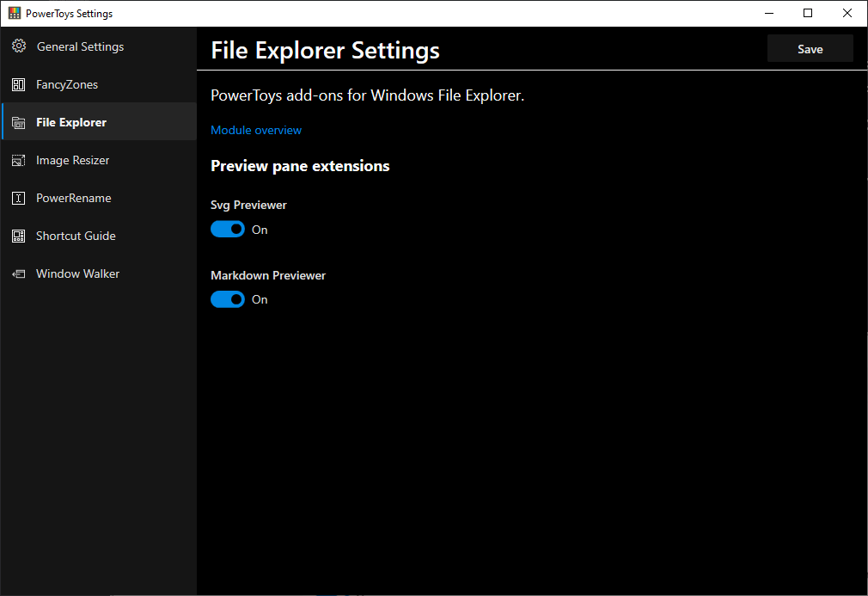Image resolution: width=868 pixels, height=596 pixels.
Task: Open the "General Settings" text label
Action: pos(80,46)
